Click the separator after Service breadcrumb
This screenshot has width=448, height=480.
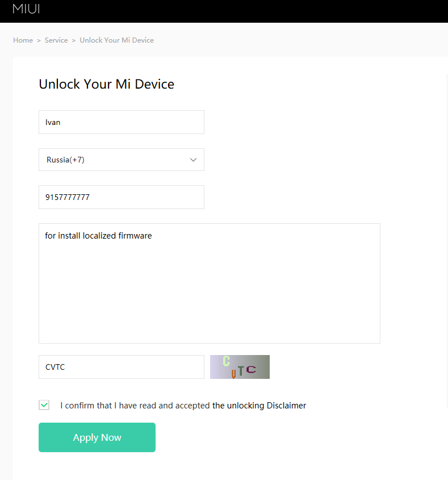[74, 40]
